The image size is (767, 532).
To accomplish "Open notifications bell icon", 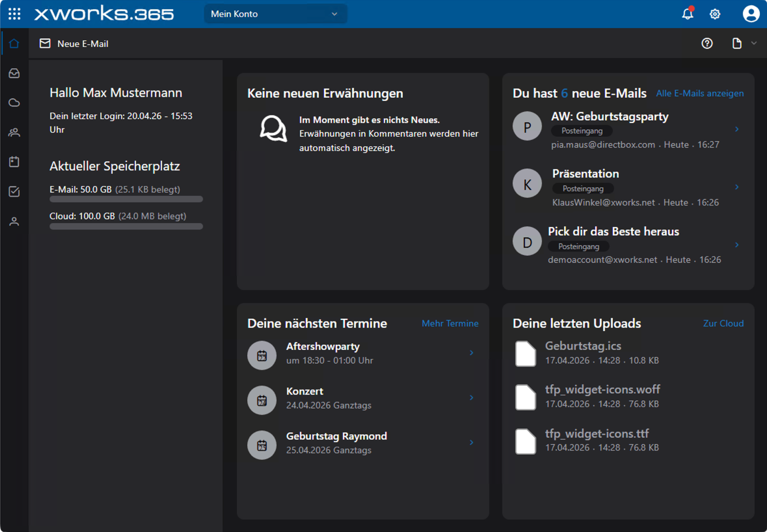I will coord(688,14).
